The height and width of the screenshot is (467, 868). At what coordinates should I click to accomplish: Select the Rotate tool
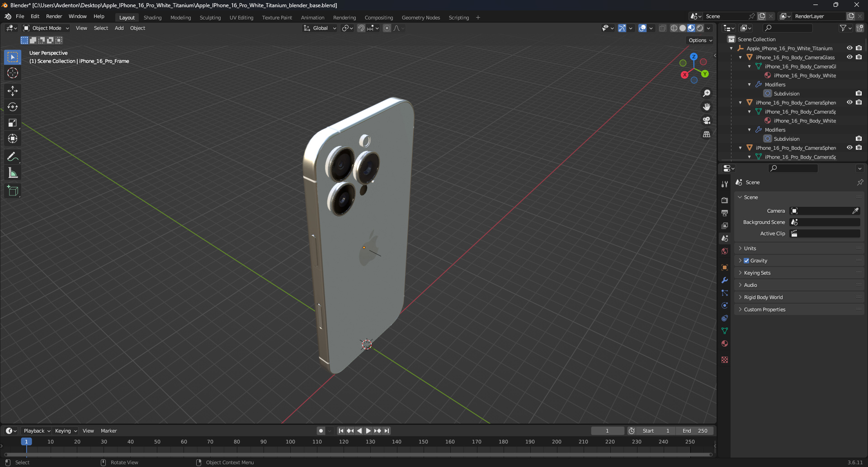coord(13,107)
